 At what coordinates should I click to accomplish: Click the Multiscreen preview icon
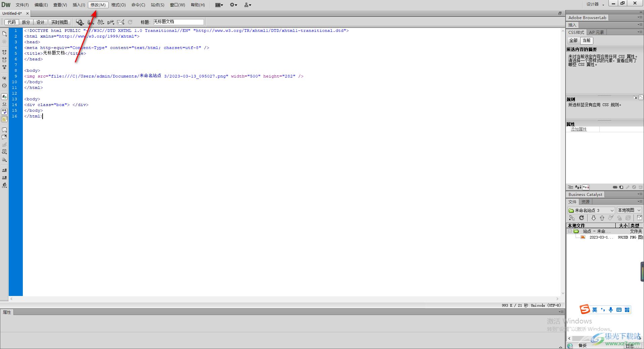click(80, 22)
